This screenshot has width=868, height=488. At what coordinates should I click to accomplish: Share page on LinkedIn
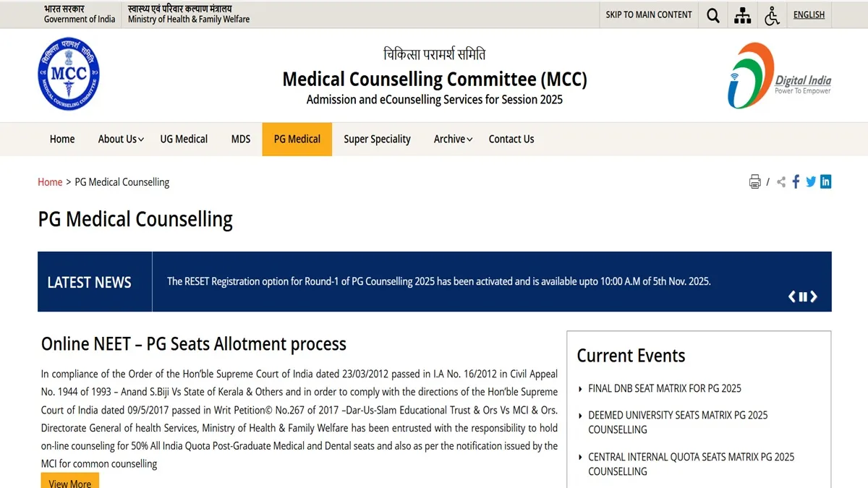tap(825, 181)
